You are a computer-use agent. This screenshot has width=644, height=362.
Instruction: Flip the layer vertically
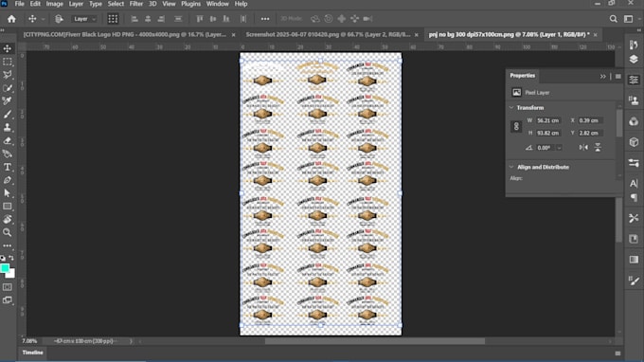pos(598,148)
